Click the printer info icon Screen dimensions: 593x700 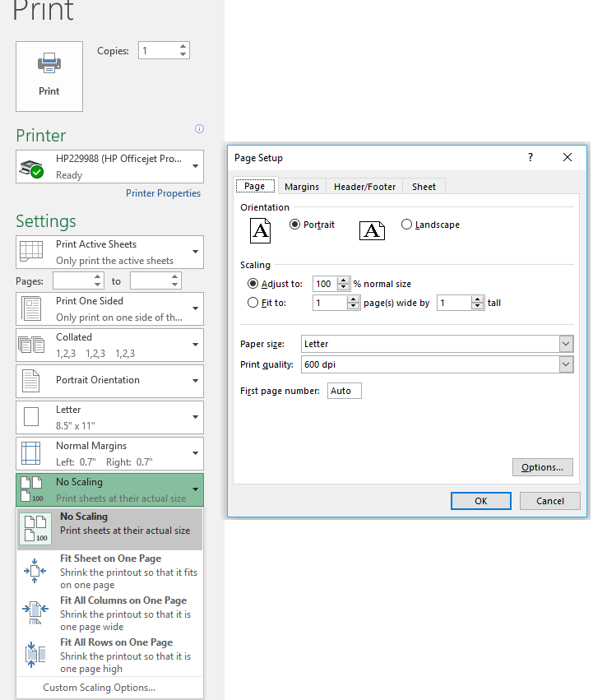point(199,129)
